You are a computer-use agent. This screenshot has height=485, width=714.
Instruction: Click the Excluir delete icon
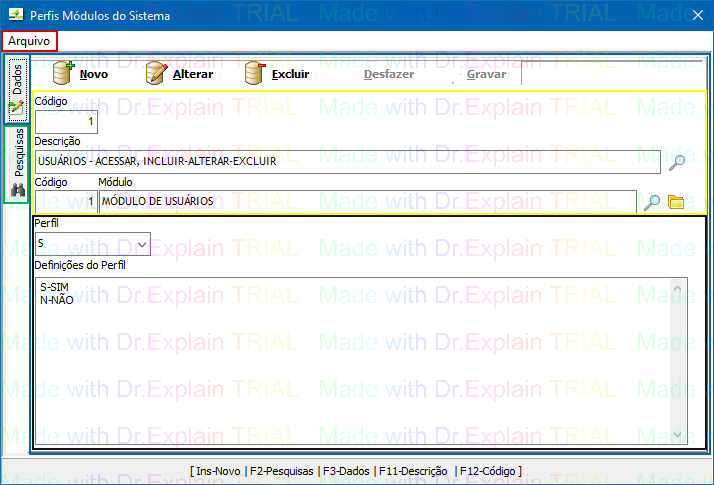[255, 73]
